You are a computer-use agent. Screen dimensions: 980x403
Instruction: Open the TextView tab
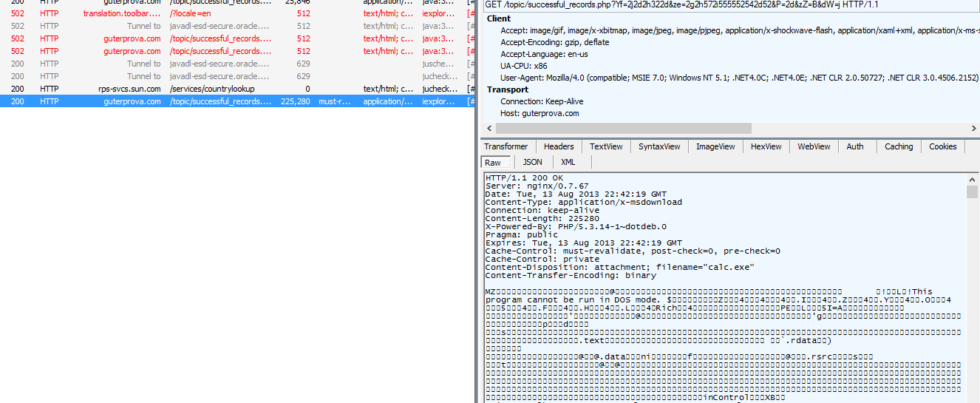[606, 146]
